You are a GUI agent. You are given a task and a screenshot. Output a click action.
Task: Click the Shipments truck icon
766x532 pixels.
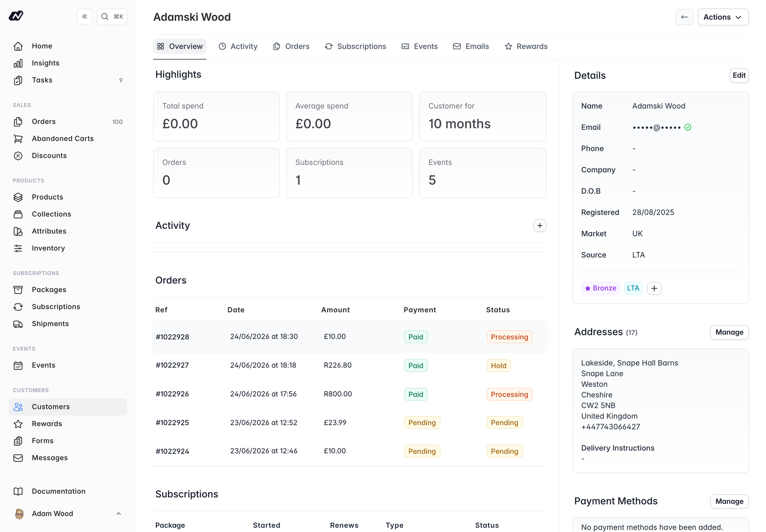pyautogui.click(x=18, y=324)
